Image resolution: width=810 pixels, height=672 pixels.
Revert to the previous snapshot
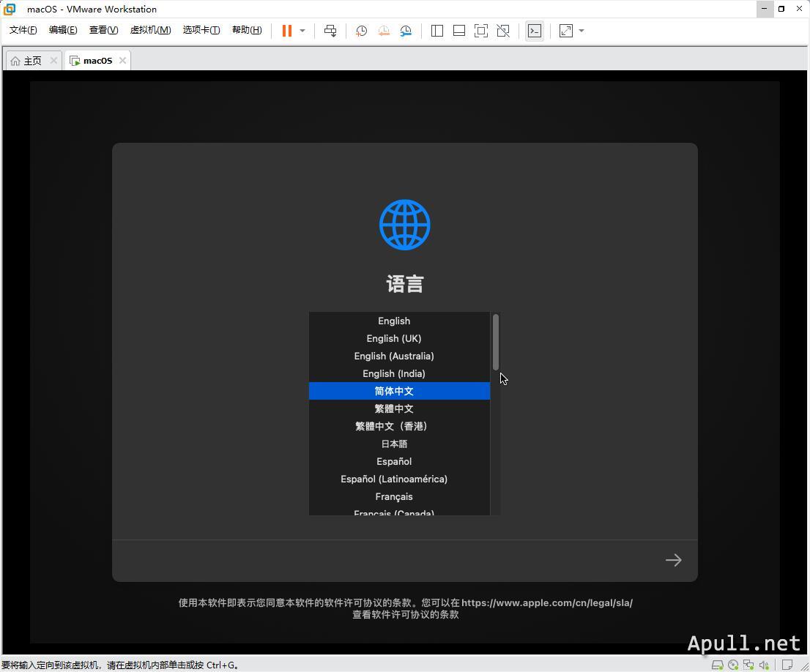point(383,31)
